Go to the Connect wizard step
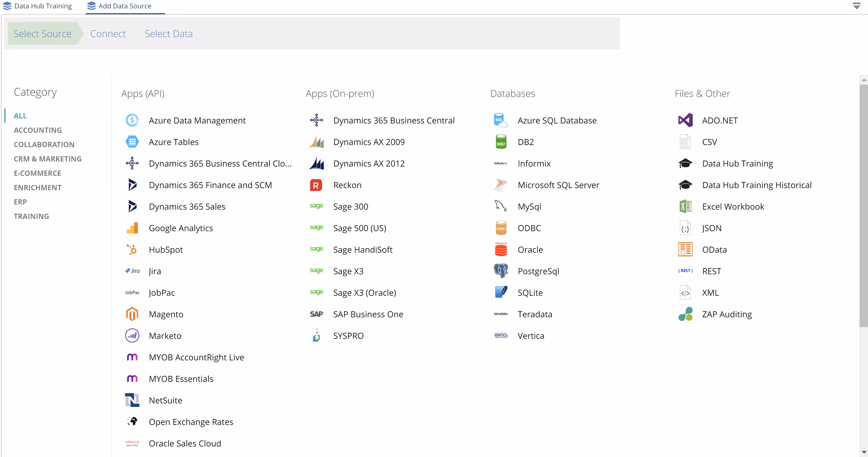Screen dimensions: 868x457 pos(108,34)
